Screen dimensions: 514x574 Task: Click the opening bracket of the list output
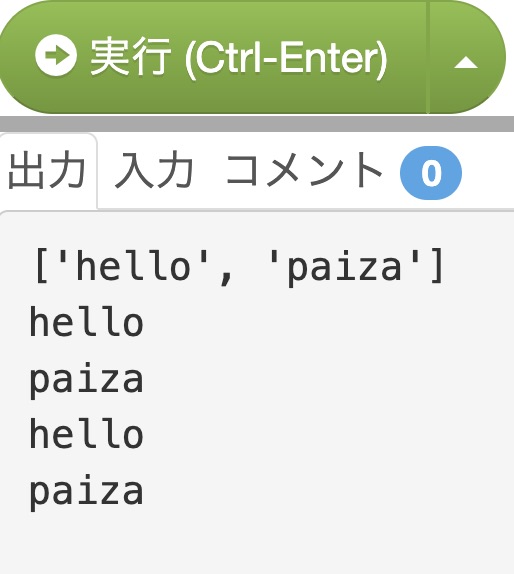[x=41, y=266]
